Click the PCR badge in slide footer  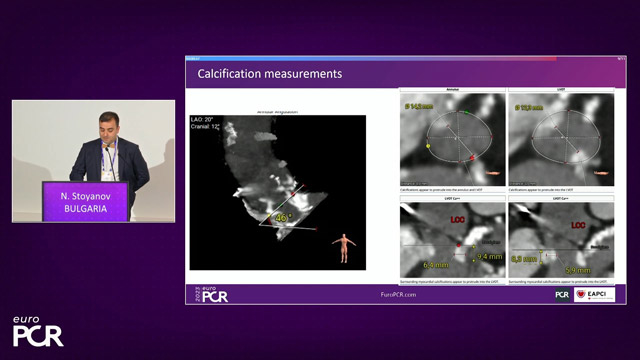[x=562, y=295]
